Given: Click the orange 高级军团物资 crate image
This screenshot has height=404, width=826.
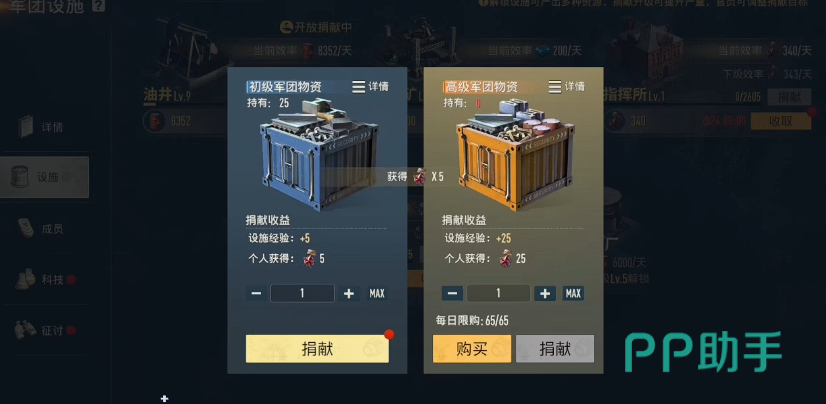Looking at the screenshot, I should coord(515,155).
